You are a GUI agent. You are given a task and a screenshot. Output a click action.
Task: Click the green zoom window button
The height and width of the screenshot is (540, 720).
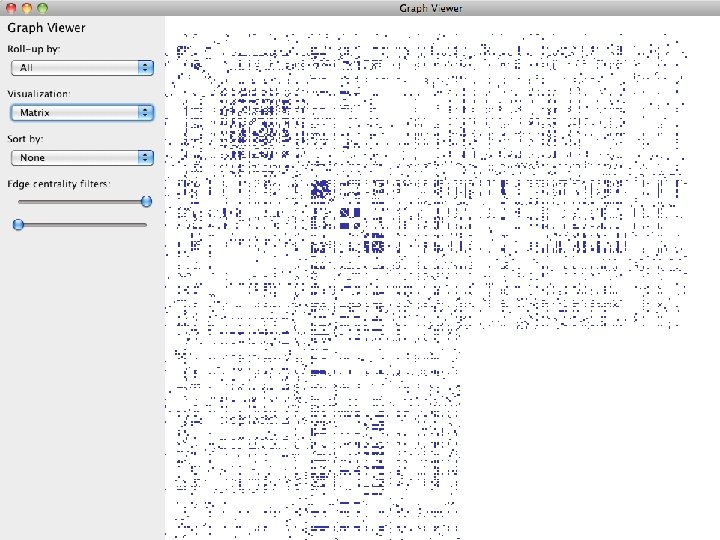[42, 8]
